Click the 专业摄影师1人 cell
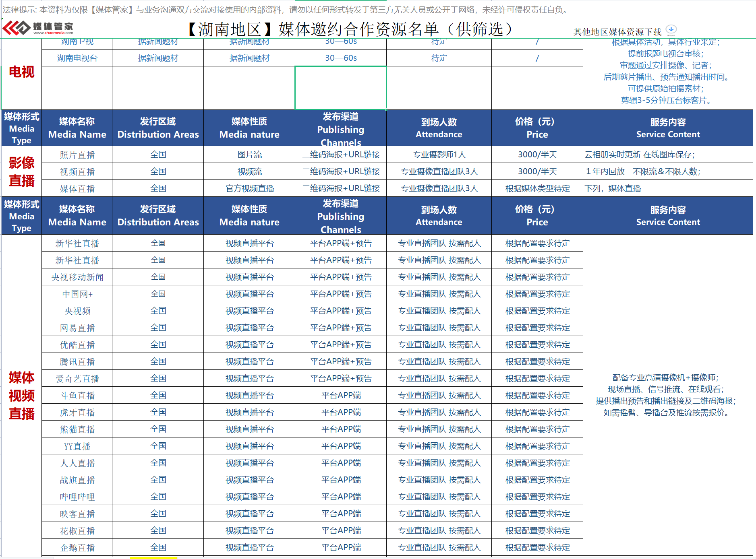756x559 pixels. (439, 155)
